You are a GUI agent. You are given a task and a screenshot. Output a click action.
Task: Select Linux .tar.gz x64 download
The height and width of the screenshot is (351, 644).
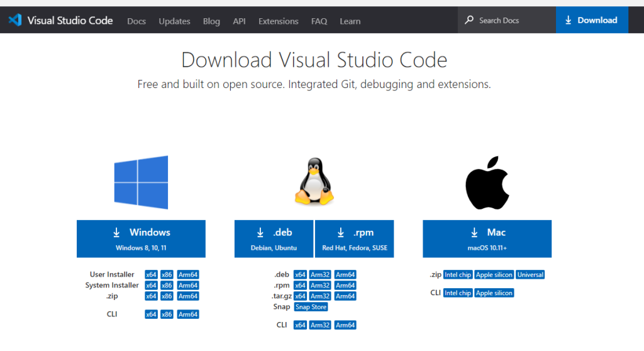point(300,296)
